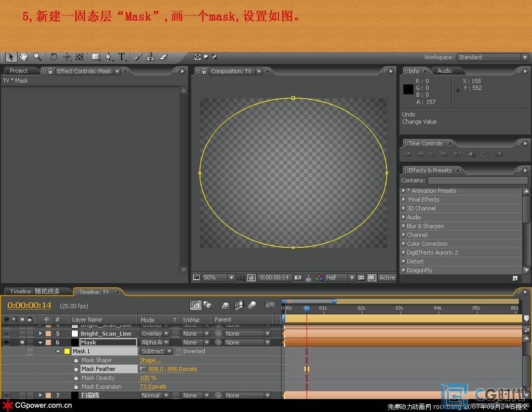Switch to the Info tab
Screen dimensions: 532x412
(x=414, y=71)
